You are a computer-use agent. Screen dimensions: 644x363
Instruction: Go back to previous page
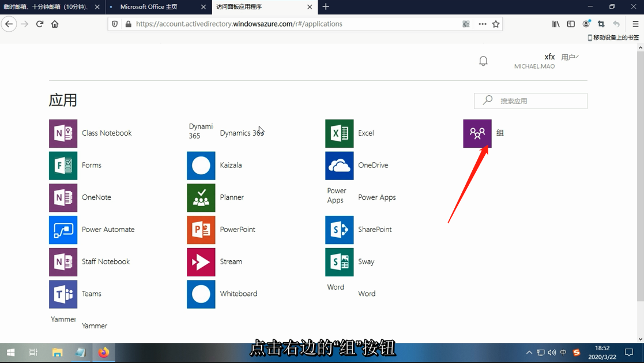[x=9, y=24]
